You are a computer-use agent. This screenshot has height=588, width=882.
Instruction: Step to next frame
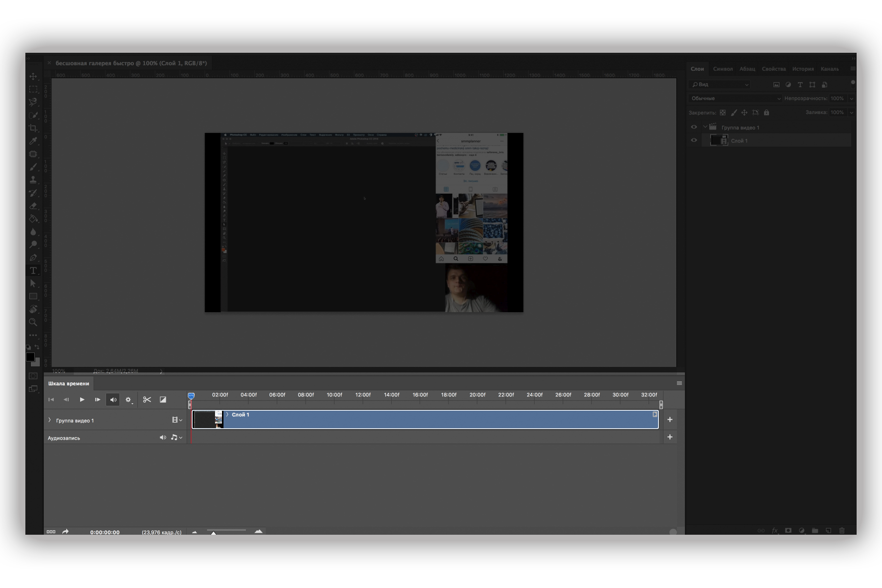tap(98, 399)
